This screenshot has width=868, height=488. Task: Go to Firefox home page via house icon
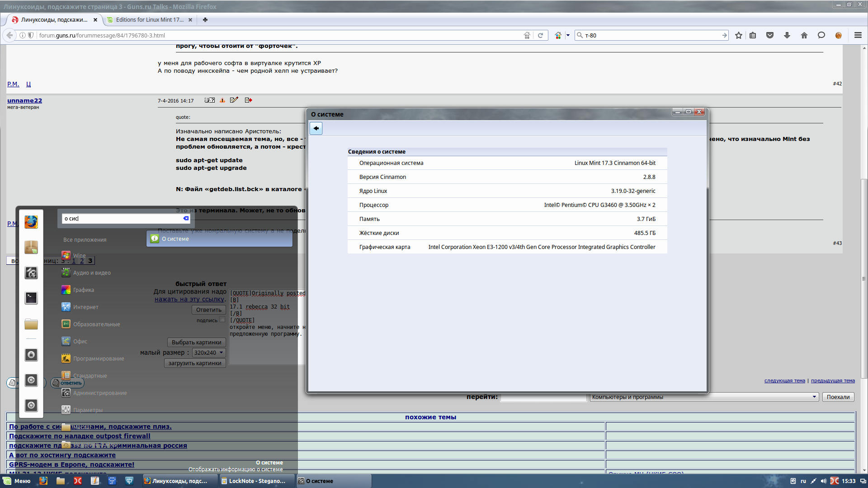[804, 35]
